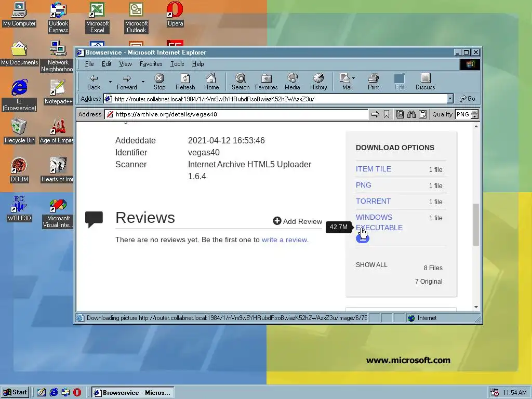Click the Browservice taskbar window button
This screenshot has width=532, height=399.
click(x=132, y=393)
